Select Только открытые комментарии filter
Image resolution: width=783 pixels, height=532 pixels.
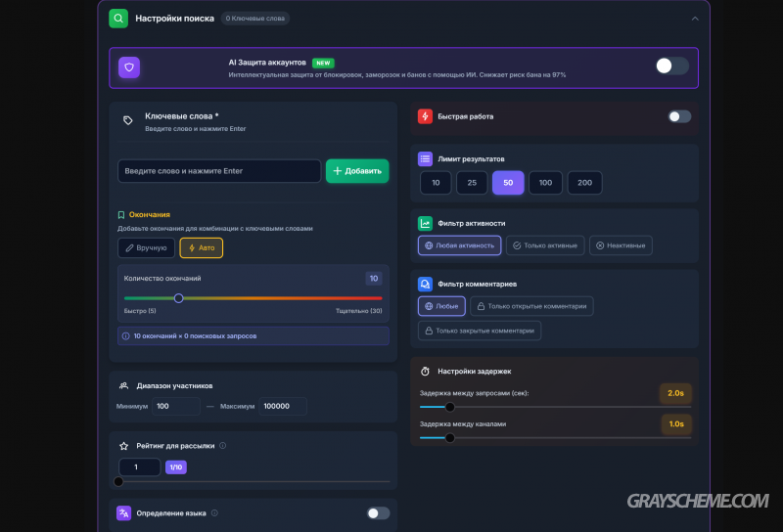point(531,306)
